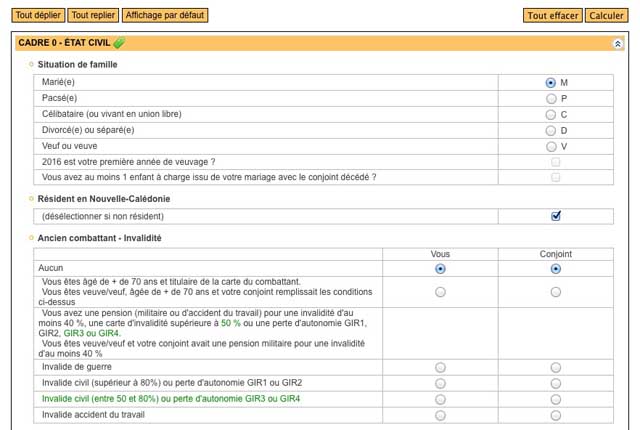This screenshot has height=430, width=640.
Task: Choose Célibataire as family situation
Action: coord(551,114)
